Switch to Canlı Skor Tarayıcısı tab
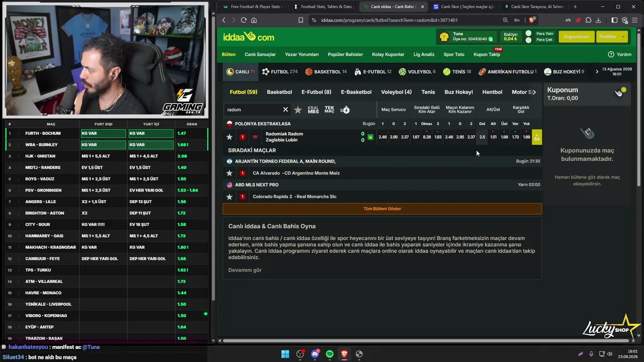The image size is (644, 362). [533, 7]
